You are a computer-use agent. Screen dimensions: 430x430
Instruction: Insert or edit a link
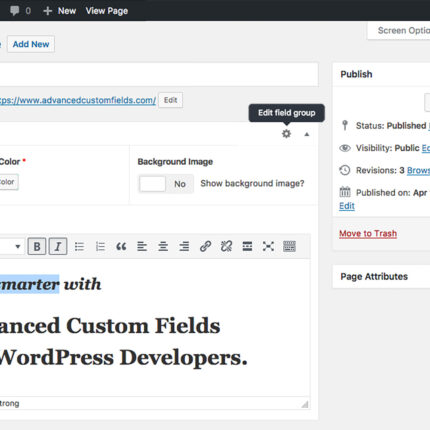205,246
